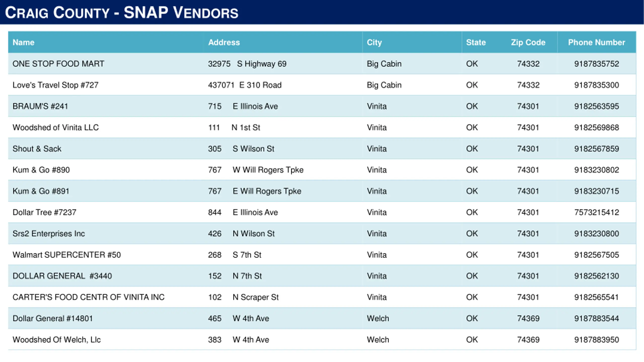Viewport: 644px width, 362px height.
Task: Click the Address column header
Action: 224,42
